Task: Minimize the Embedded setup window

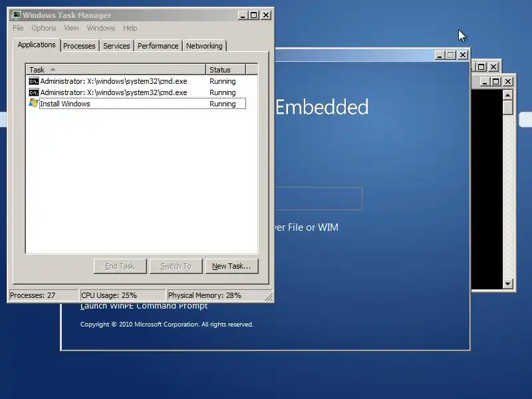Action: tap(440, 55)
